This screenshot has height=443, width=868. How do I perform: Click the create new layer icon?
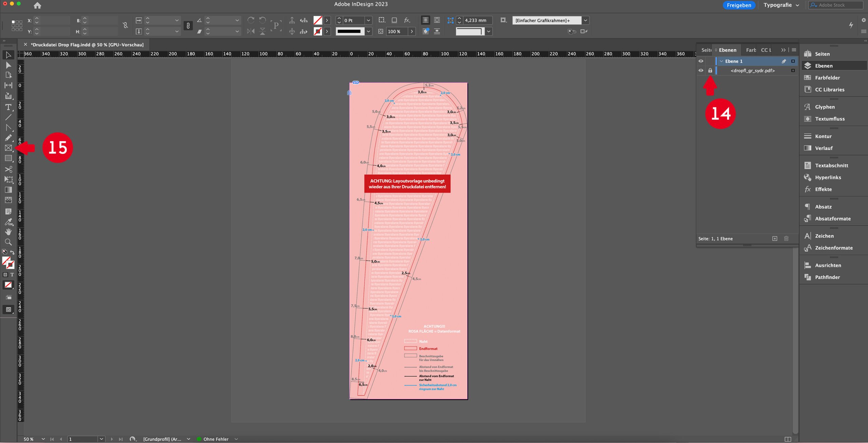(x=775, y=239)
